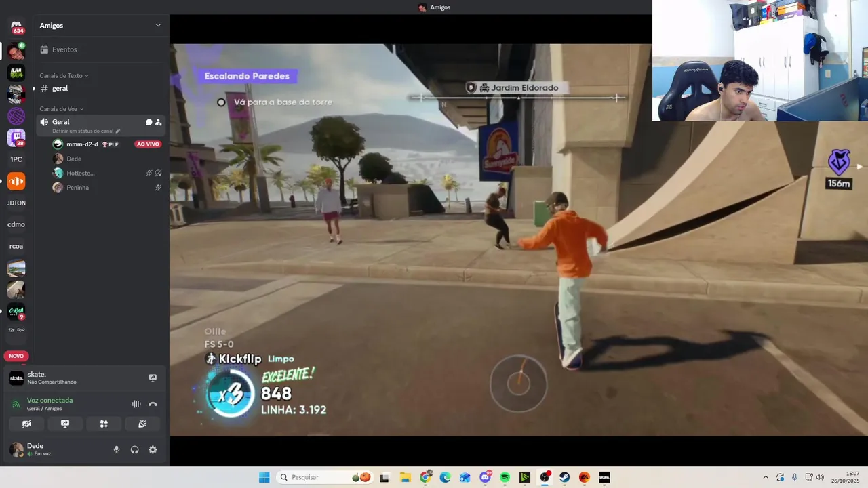Open the cdmo server
This screenshot has height=488, width=868.
tap(16, 224)
